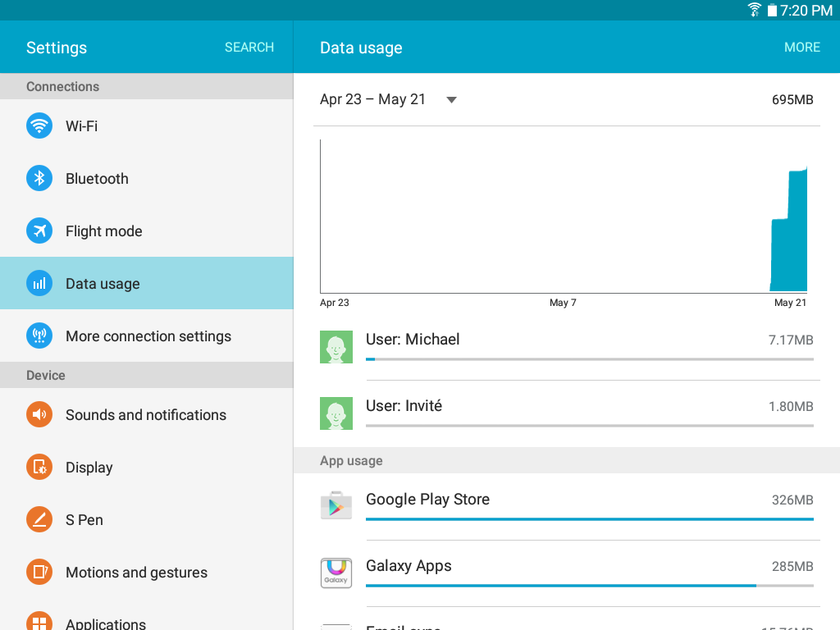Image resolution: width=840 pixels, height=630 pixels.
Task: Tap the User: Michael avatar
Action: [336, 347]
